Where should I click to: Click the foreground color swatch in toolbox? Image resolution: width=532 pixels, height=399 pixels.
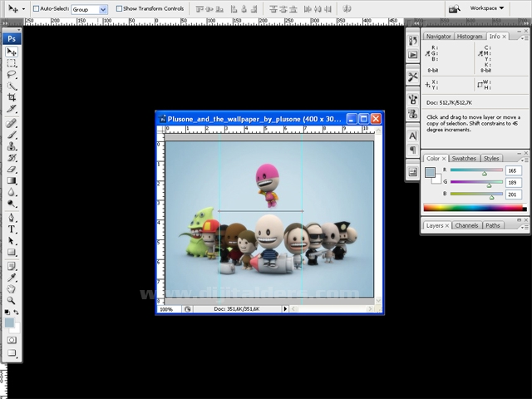pyautogui.click(x=9, y=323)
